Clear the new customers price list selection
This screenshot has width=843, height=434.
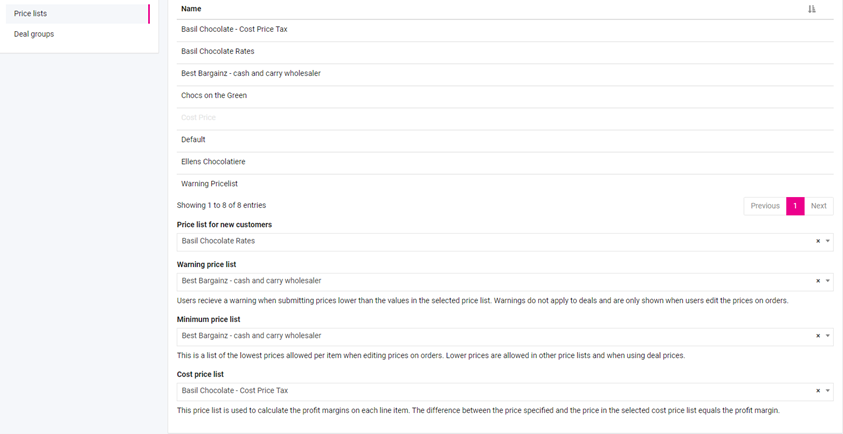[x=818, y=241]
